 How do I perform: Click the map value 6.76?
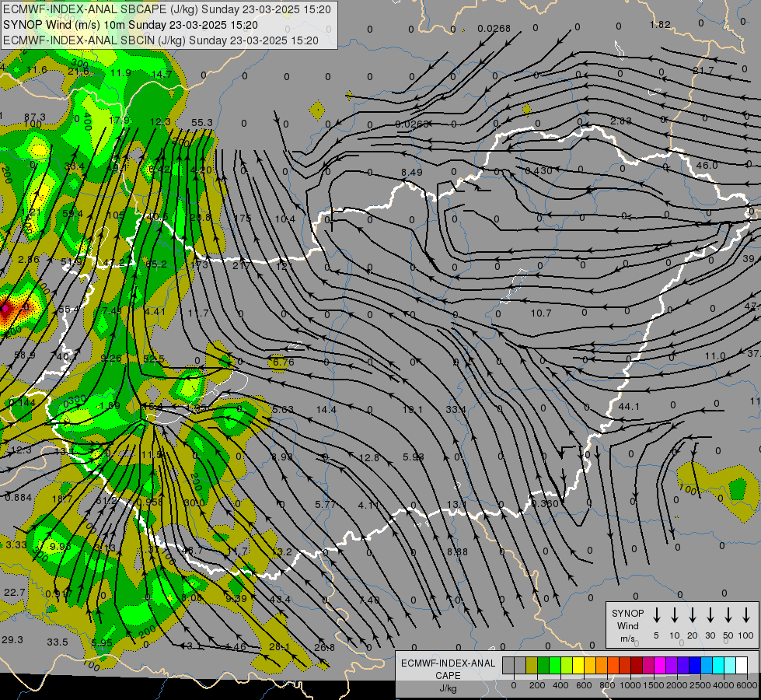[x=284, y=362]
